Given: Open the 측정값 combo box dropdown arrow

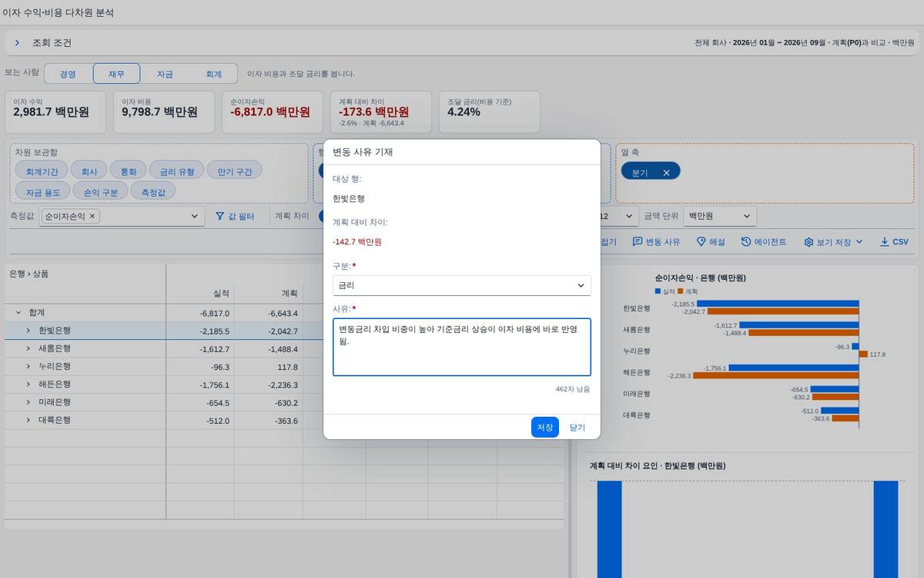Looking at the screenshot, I should point(194,217).
